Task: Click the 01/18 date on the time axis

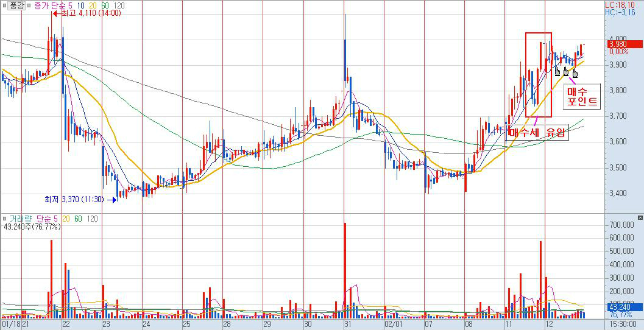Action: (11, 325)
